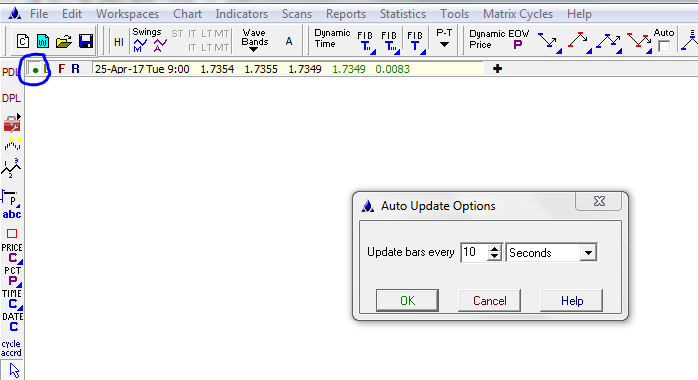
Task: Open the Scans menu
Action: point(297,14)
